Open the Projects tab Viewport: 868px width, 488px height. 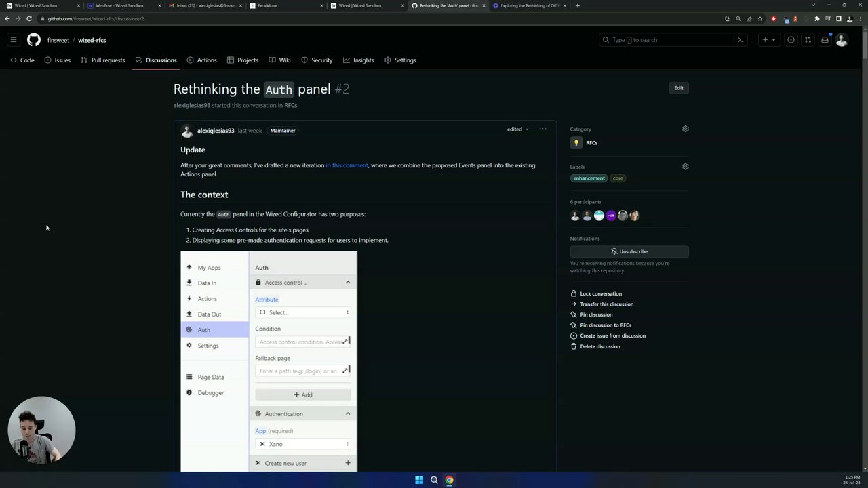tap(243, 60)
